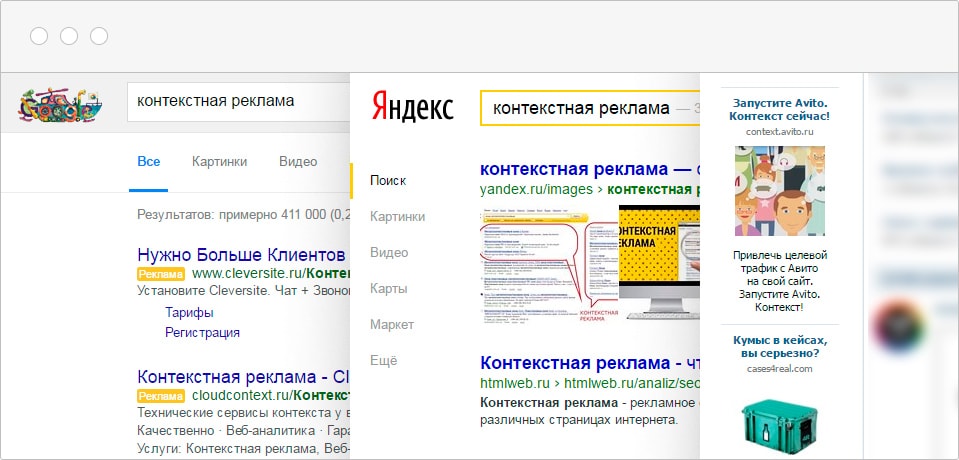Open Видео in the Yandex sidebar

click(x=389, y=253)
